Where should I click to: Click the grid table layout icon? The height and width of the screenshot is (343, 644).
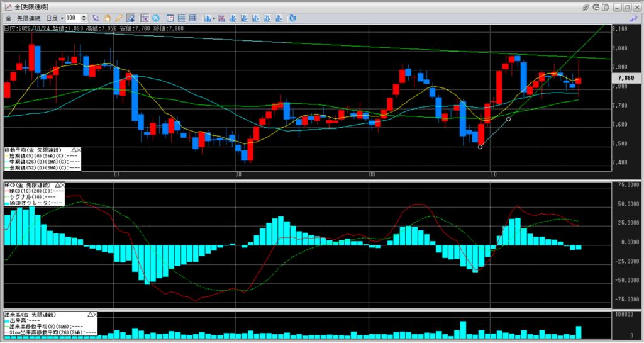coord(193,18)
